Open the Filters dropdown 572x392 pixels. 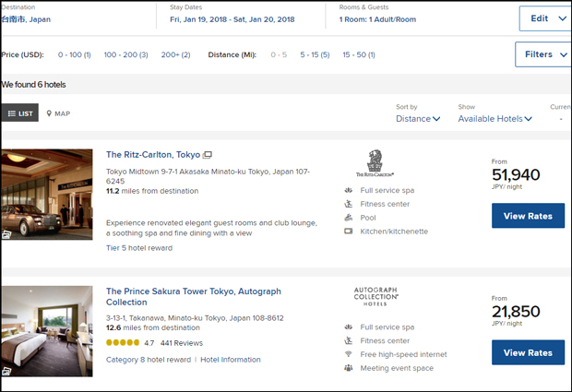pyautogui.click(x=542, y=55)
